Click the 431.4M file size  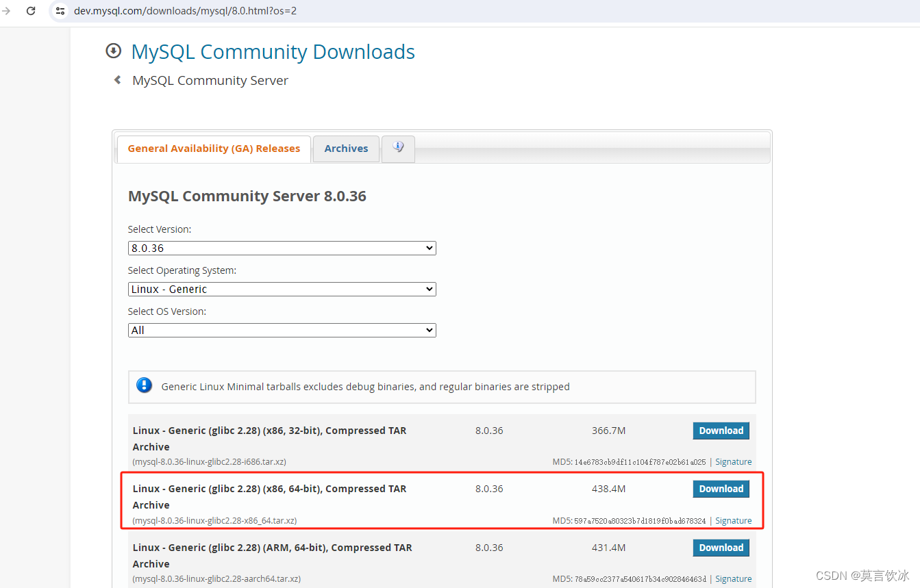(x=609, y=548)
